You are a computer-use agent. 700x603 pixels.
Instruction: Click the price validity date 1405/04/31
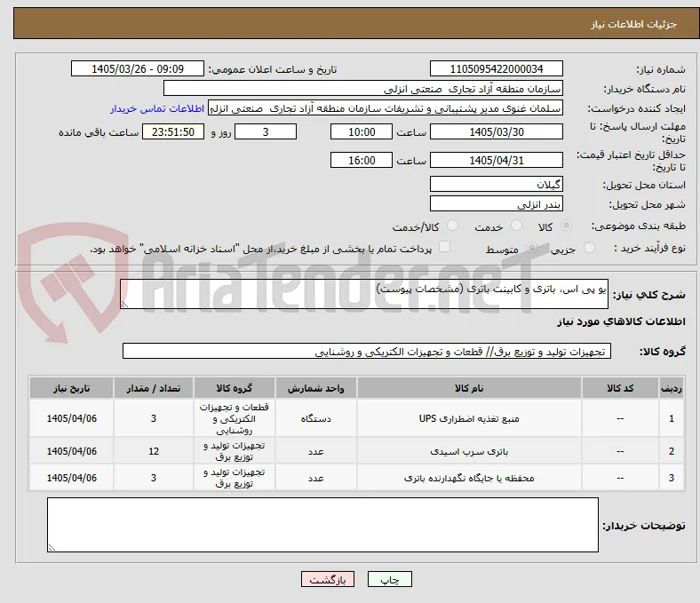click(497, 160)
